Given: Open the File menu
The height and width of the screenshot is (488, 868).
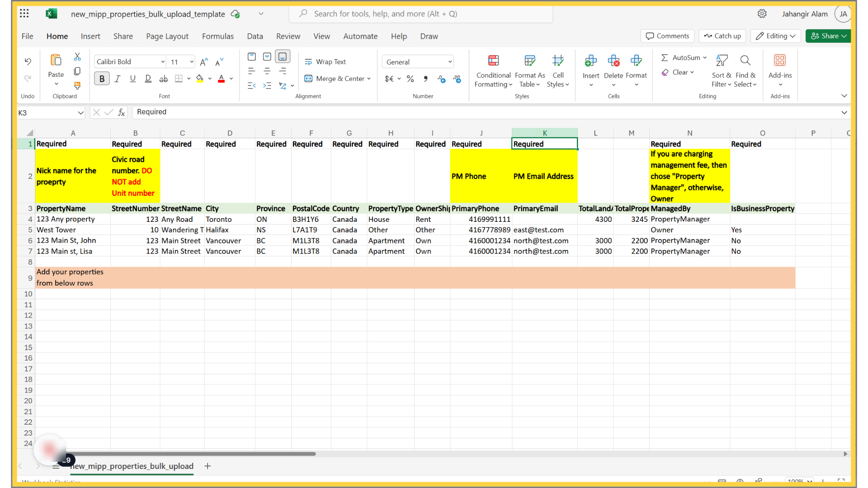Looking at the screenshot, I should 28,36.
